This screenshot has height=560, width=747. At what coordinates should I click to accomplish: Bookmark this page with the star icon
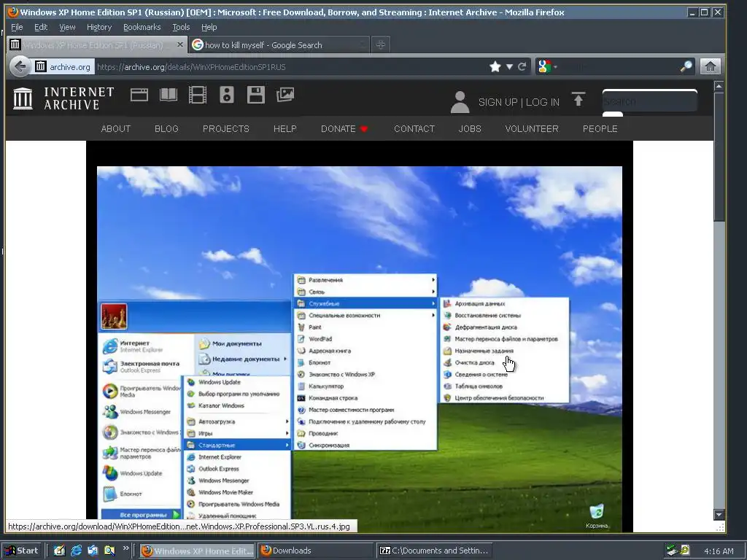pos(495,66)
